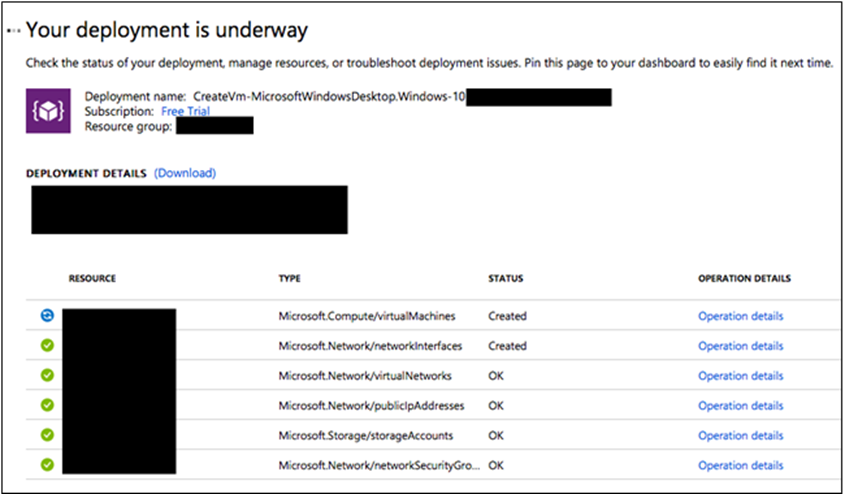The image size is (845, 494).
Task: Click the Created status of virtualMachines row
Action: pos(507,316)
